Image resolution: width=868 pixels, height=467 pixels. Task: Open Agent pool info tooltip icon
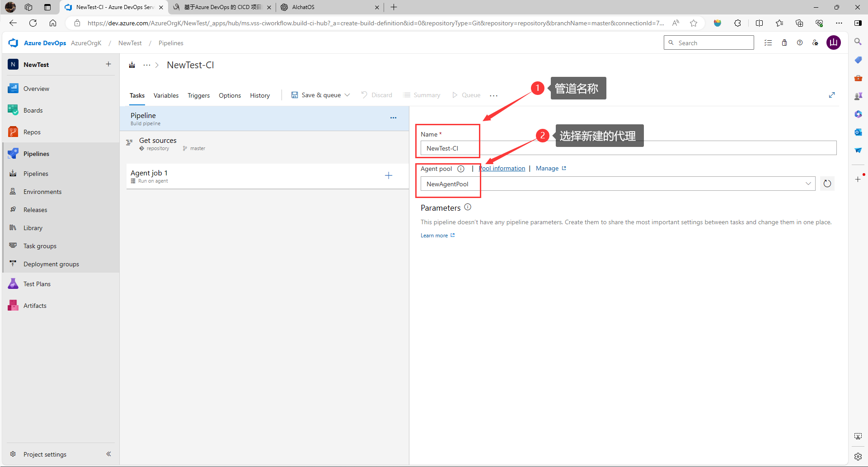pyautogui.click(x=461, y=169)
